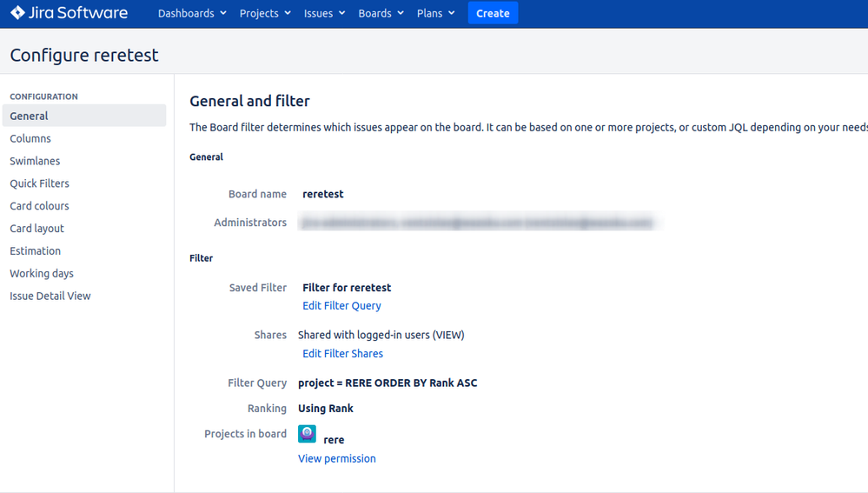Open Working days settings

(42, 274)
